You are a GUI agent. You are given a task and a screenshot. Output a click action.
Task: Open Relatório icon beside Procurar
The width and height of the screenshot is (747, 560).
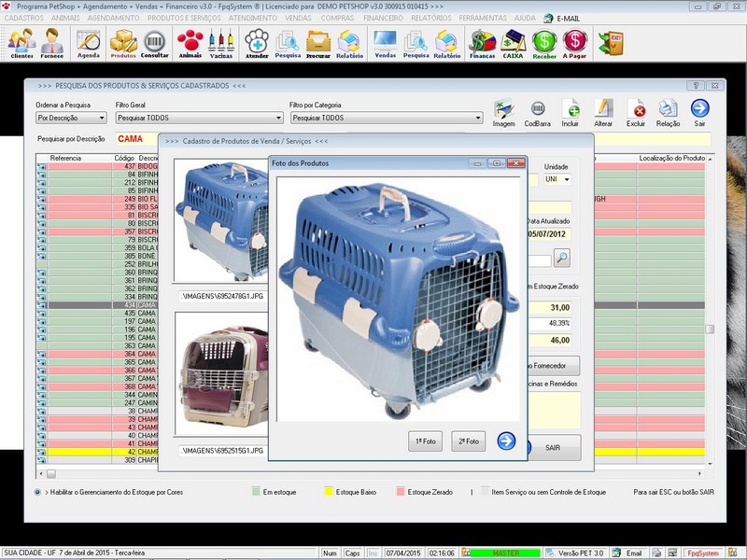click(349, 44)
